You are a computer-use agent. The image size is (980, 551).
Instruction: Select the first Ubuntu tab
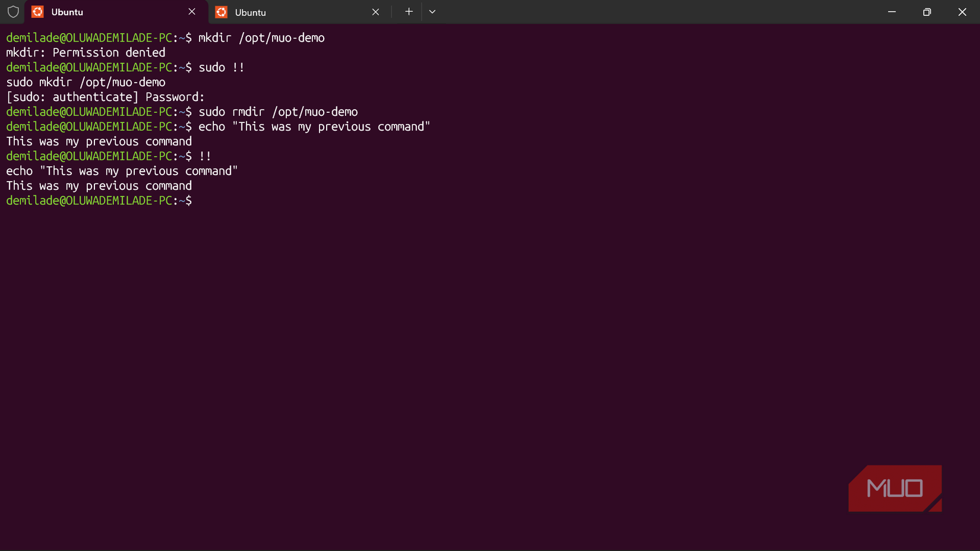pos(116,12)
